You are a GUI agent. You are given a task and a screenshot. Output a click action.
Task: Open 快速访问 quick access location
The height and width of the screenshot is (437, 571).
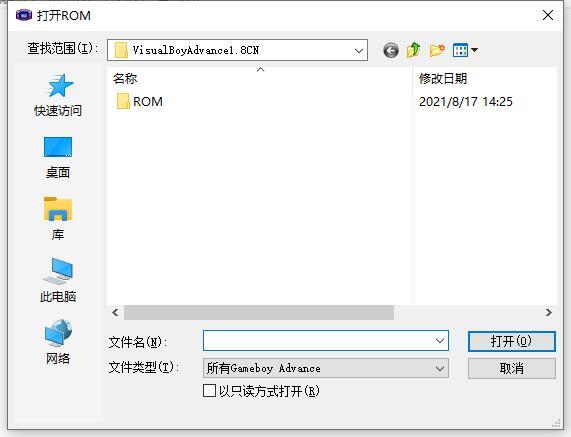(58, 95)
